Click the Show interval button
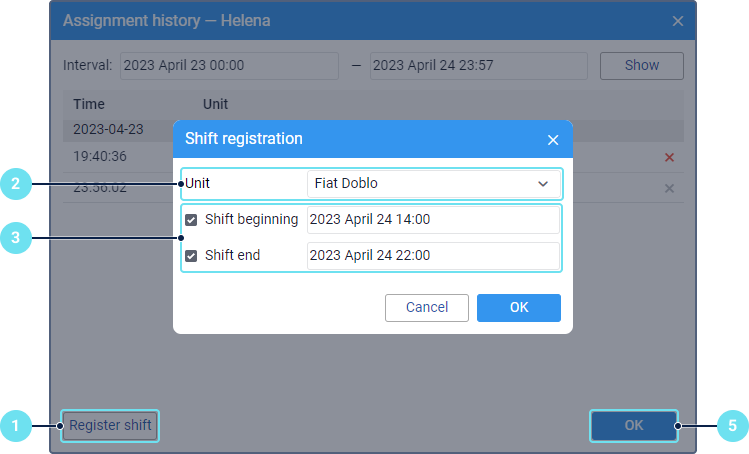749x454 pixels. pyautogui.click(x=641, y=66)
